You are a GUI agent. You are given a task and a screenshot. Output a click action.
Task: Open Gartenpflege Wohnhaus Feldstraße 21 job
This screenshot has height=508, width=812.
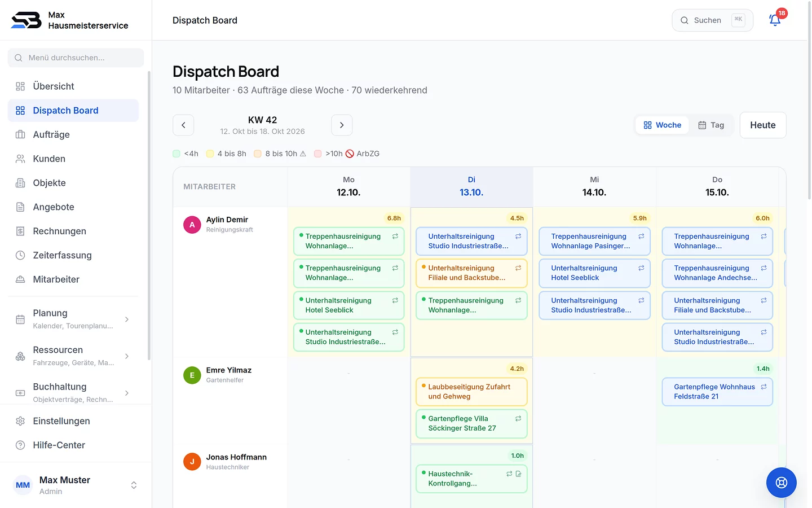[x=717, y=392]
